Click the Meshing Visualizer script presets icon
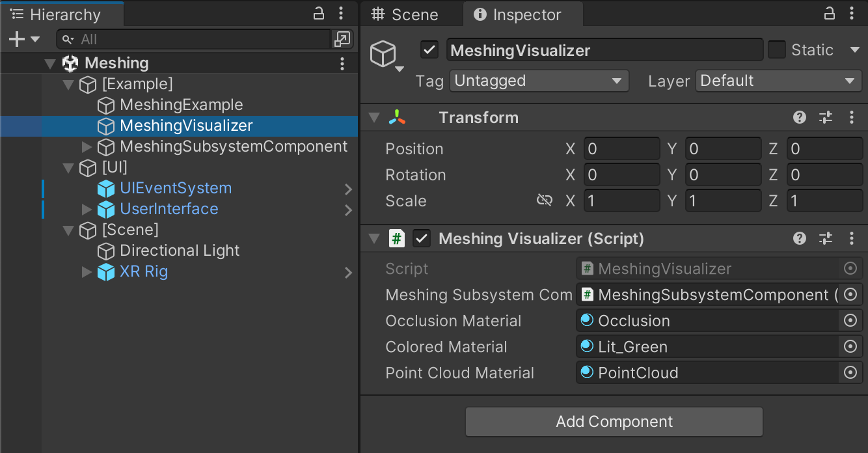 pos(825,238)
